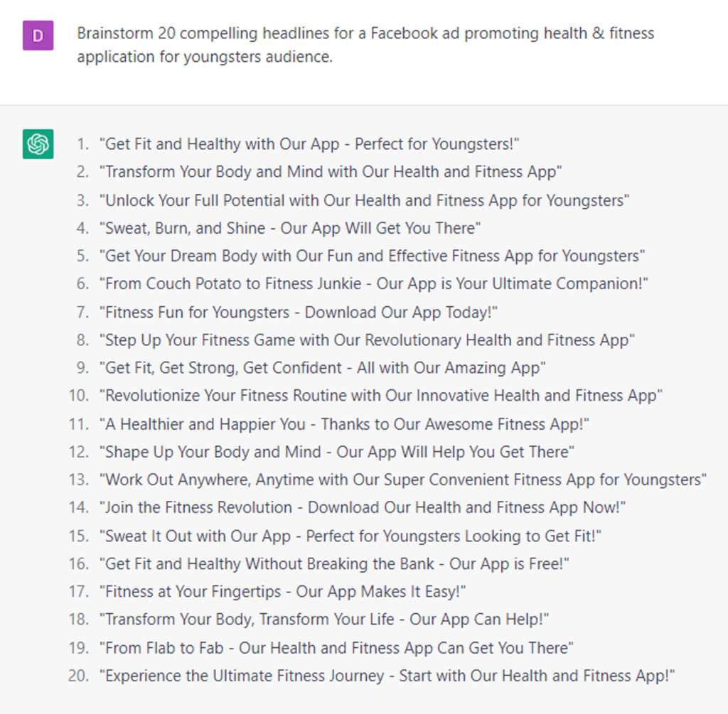The image size is (728, 714).
Task: Click headline 3 "Unlock Your Full Potential"
Action: click(365, 200)
